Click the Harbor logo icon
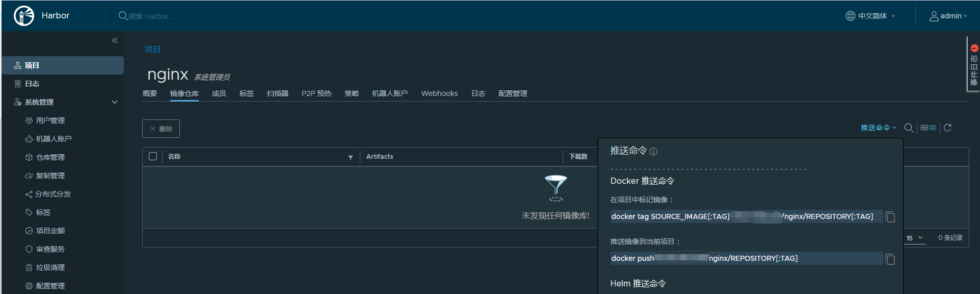 pyautogui.click(x=23, y=16)
